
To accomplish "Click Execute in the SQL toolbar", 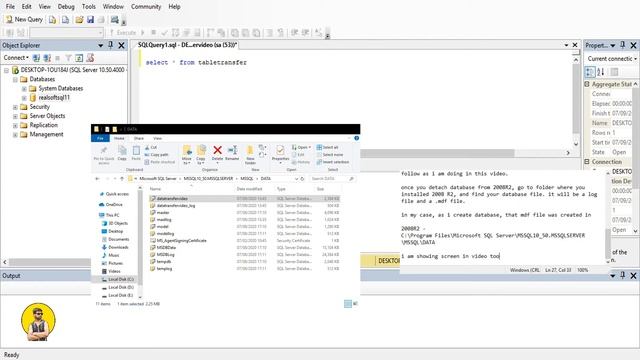I will (123, 32).
